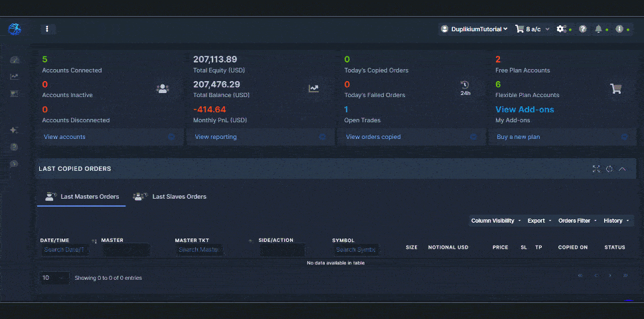The image size is (644, 319).
Task: Open the Column Visibility dropdown
Action: pos(495,221)
